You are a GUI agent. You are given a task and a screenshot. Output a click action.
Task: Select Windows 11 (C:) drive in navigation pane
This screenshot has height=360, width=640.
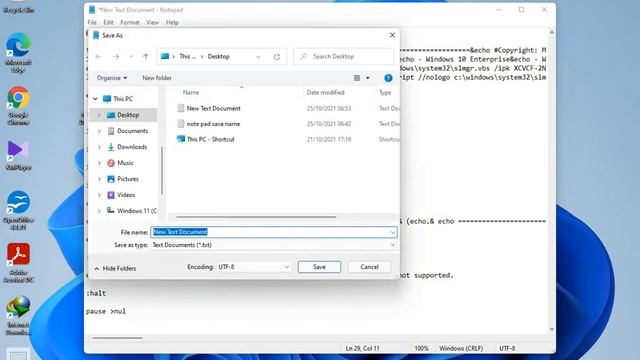click(131, 211)
